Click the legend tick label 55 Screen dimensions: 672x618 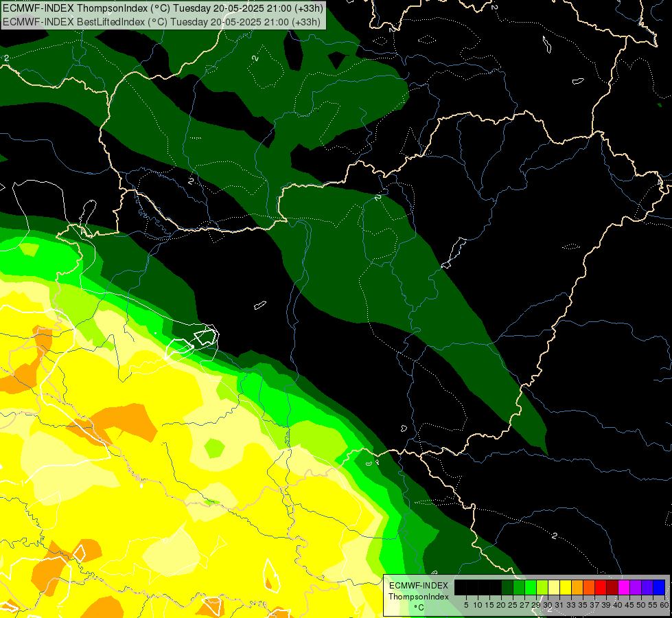652,605
